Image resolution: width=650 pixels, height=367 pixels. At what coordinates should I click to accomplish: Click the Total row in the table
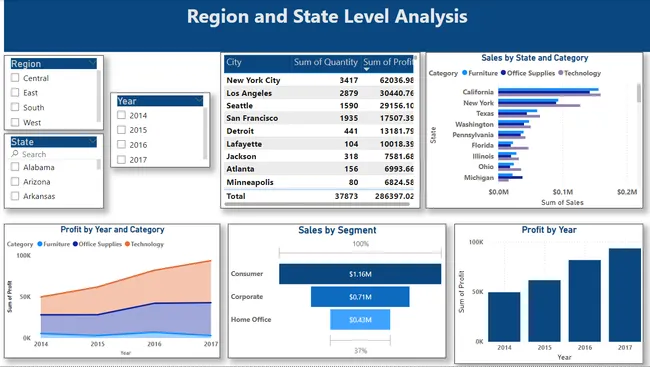(x=319, y=196)
